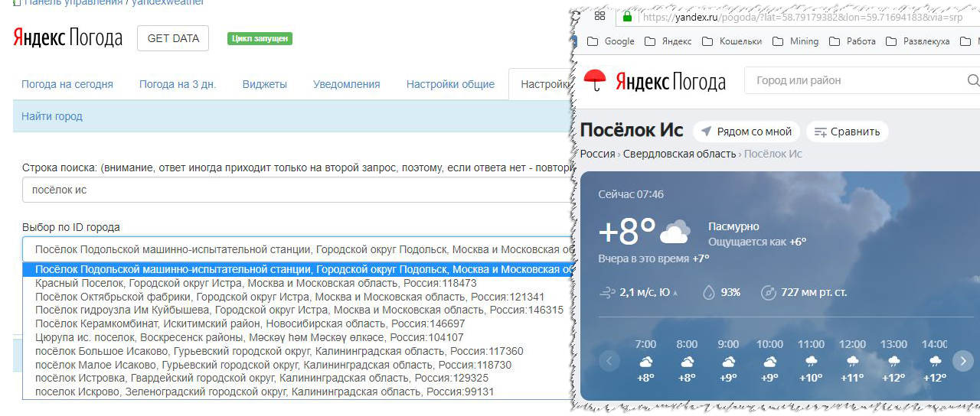
Task: Click Вчера в это время +7° text
Action: [x=654, y=259]
